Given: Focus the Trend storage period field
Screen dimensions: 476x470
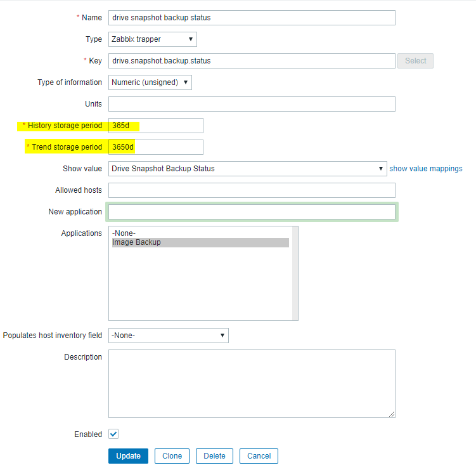Looking at the screenshot, I should pyautogui.click(x=156, y=147).
